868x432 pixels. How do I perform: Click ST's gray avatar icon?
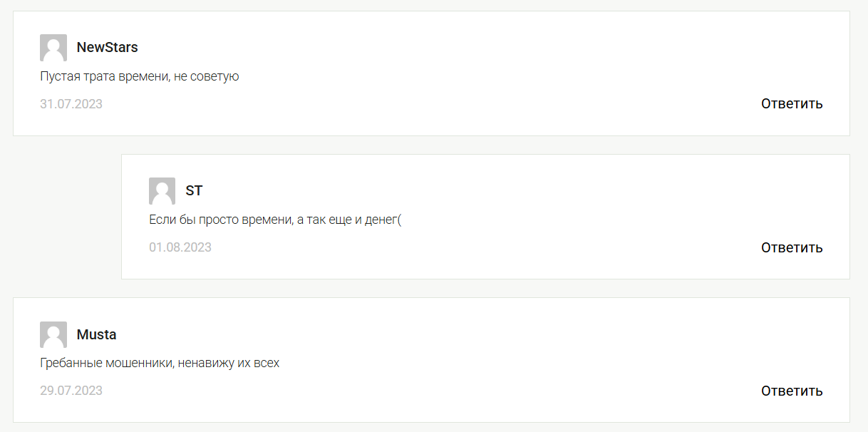[x=162, y=191]
